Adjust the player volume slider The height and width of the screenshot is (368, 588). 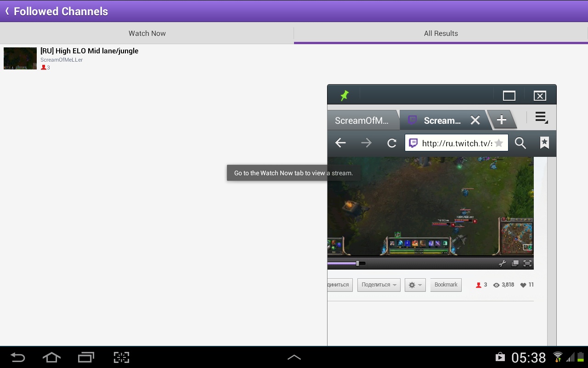357,264
